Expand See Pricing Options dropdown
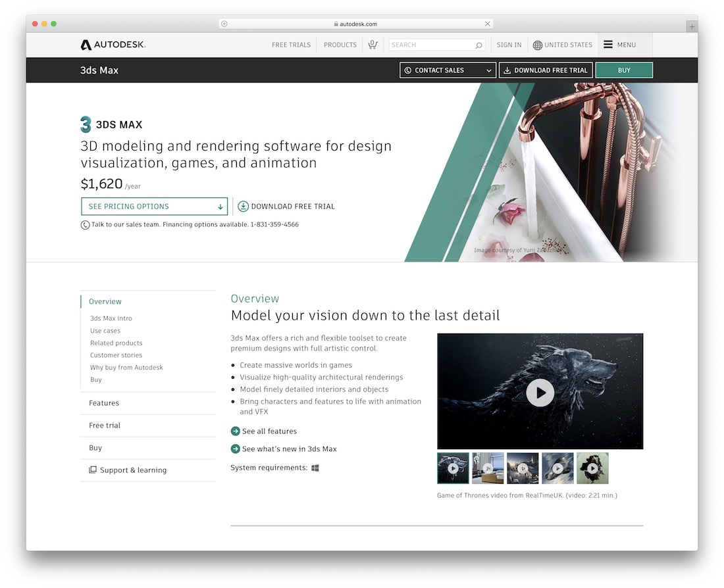The width and height of the screenshot is (724, 588). (154, 207)
